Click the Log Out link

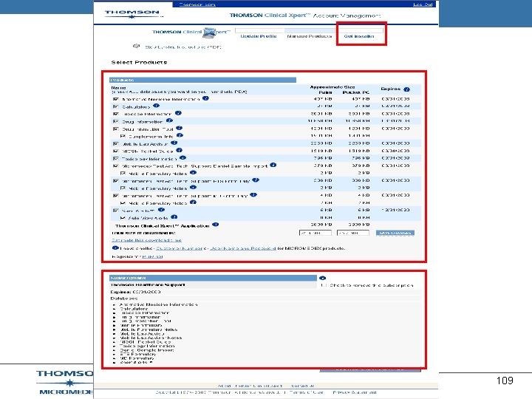click(423, 4)
